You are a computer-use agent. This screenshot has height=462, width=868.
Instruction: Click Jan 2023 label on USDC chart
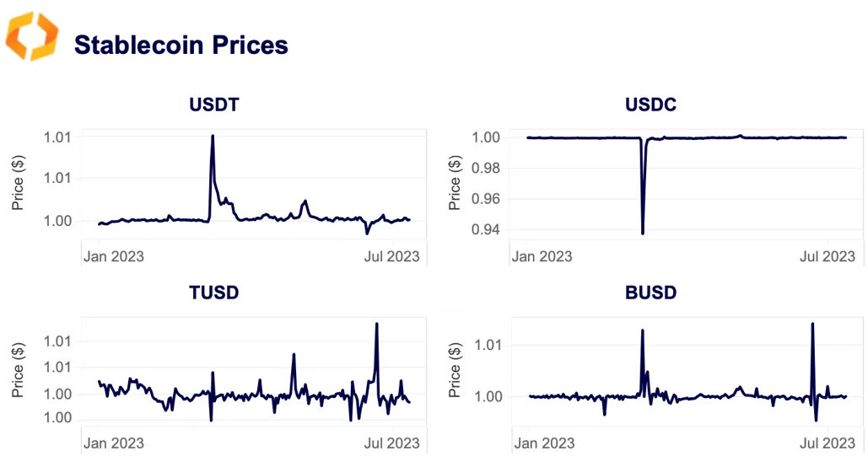542,256
